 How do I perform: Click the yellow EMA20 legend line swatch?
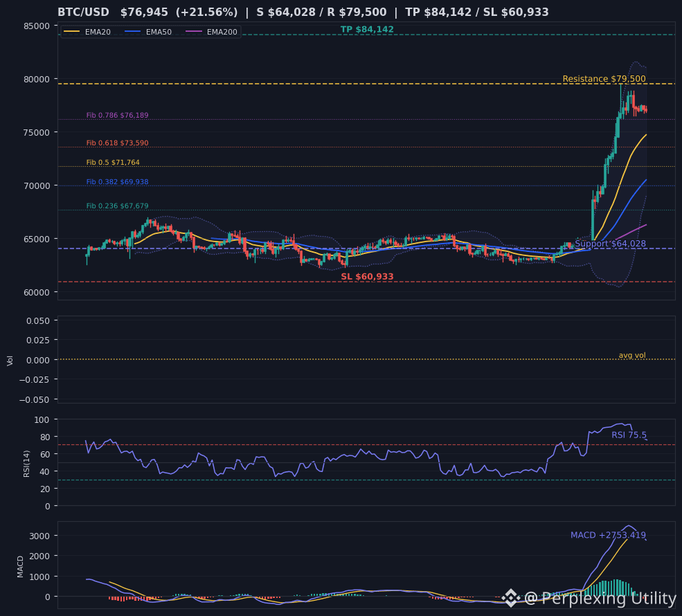click(72, 32)
